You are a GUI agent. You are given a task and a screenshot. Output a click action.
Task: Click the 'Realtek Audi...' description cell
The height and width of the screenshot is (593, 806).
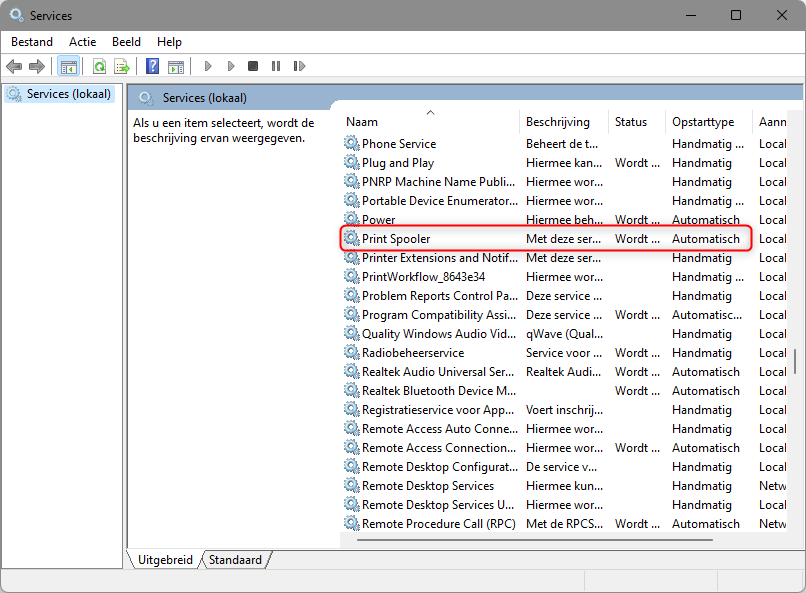click(563, 372)
